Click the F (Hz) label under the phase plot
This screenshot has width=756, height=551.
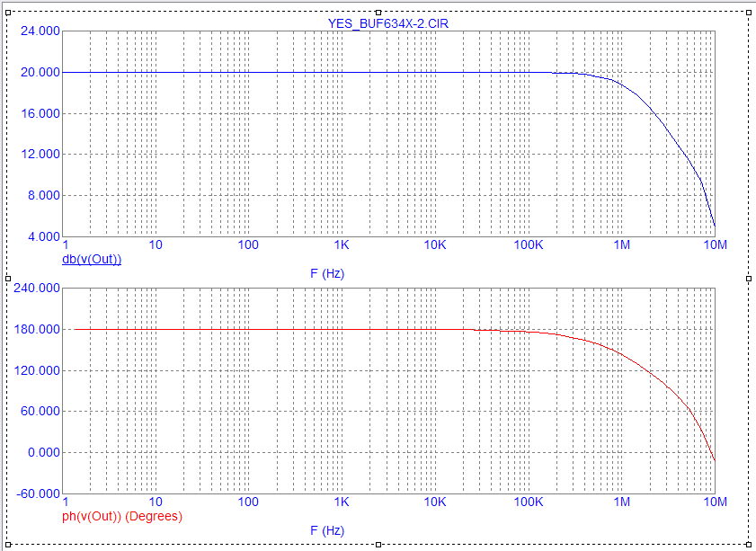pos(327,530)
